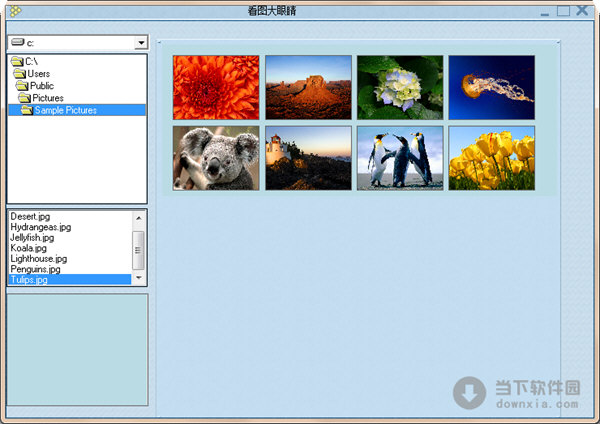Screen dimensions: 600x424
Task: Click the folder icon beside C:\
Action: [x=17, y=61]
